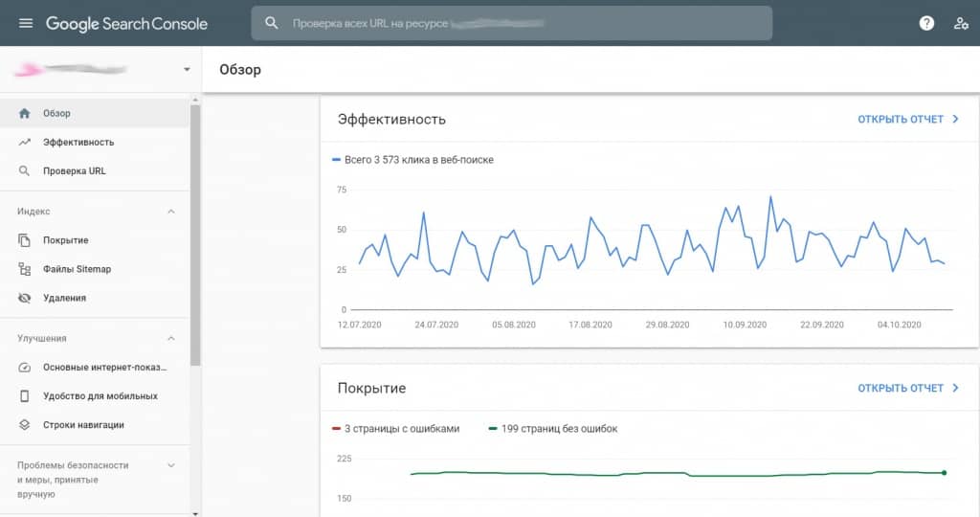Click the Удобство для мобильных phone icon
The image size is (980, 517).
pyautogui.click(x=25, y=395)
